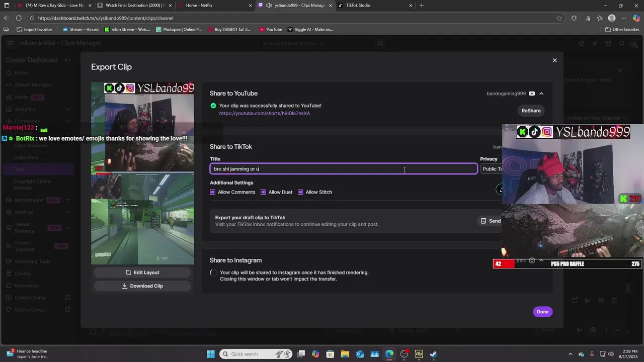The height and width of the screenshot is (362, 644).
Task: Close the TikTok Studio tab
Action: click(411, 6)
